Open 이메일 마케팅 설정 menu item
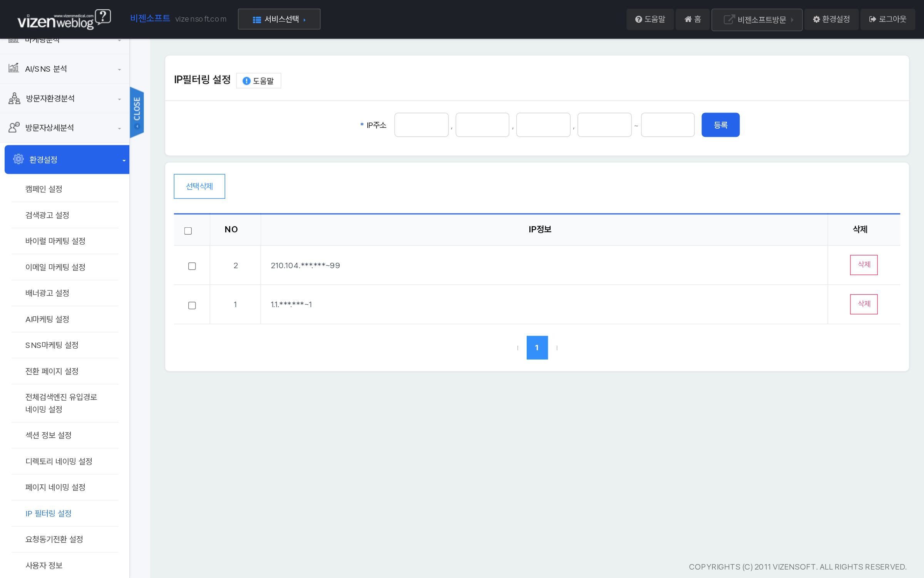This screenshot has width=924, height=578. click(x=55, y=267)
